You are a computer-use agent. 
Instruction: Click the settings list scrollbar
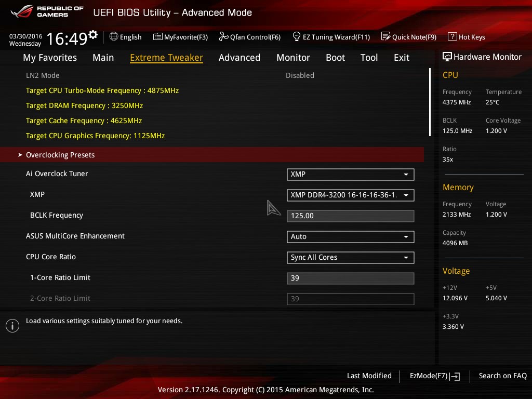(x=430, y=102)
